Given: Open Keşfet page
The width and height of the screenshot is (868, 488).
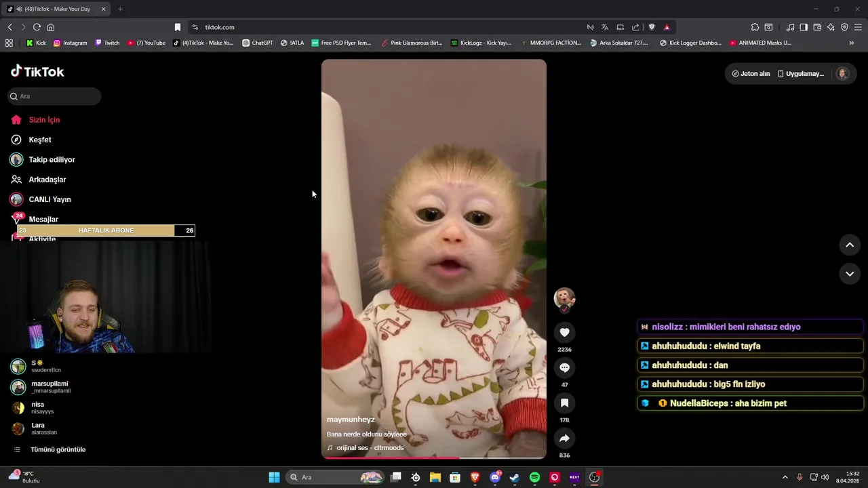Looking at the screenshot, I should tap(40, 140).
